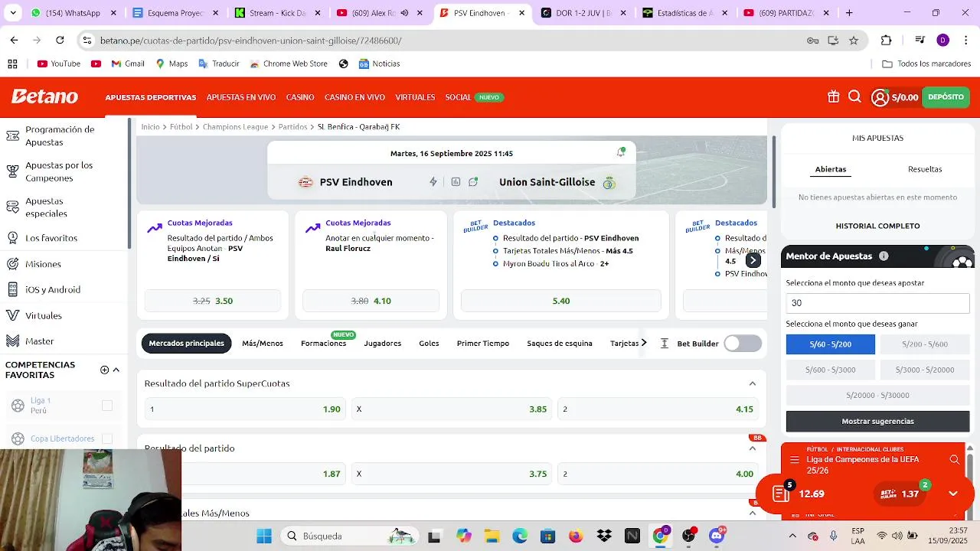Expand the betslip with the down chevron
The width and height of the screenshot is (980, 551).
point(953,494)
